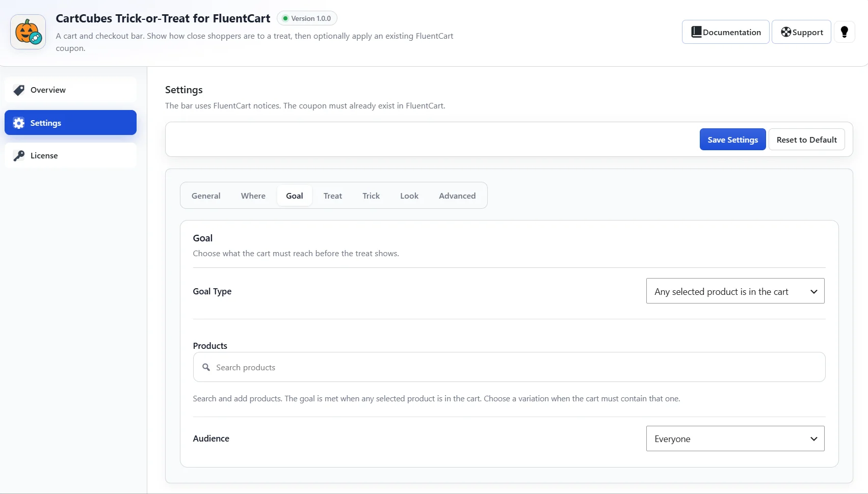868x494 pixels.
Task: Click the lightbulb icon button
Action: [844, 32]
